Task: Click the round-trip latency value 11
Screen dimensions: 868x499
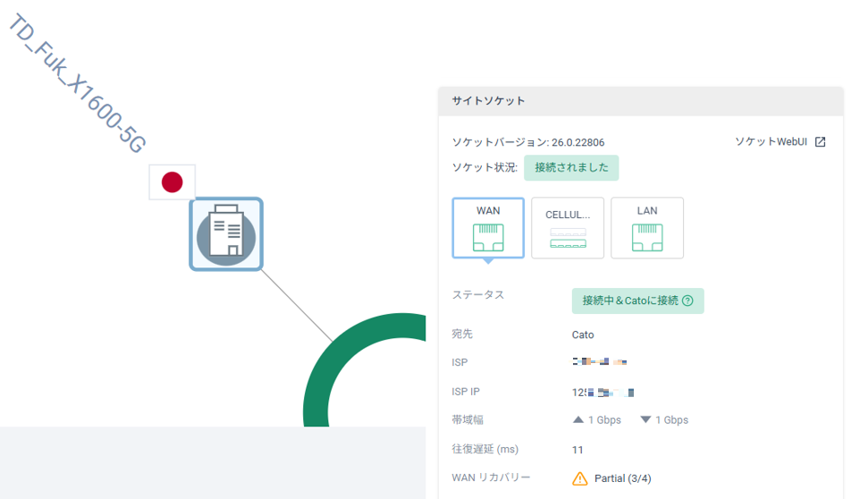Action: 577,450
